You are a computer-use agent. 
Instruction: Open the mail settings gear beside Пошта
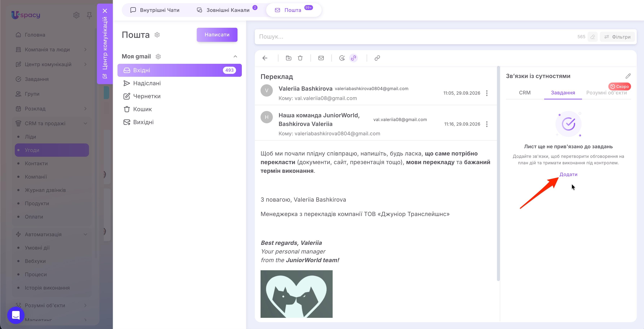pyautogui.click(x=157, y=35)
